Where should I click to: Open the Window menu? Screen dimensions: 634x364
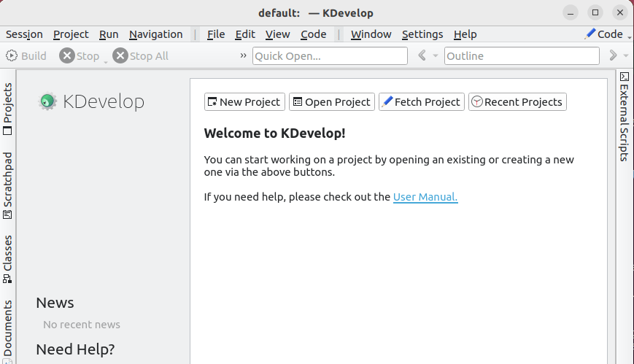pos(371,34)
